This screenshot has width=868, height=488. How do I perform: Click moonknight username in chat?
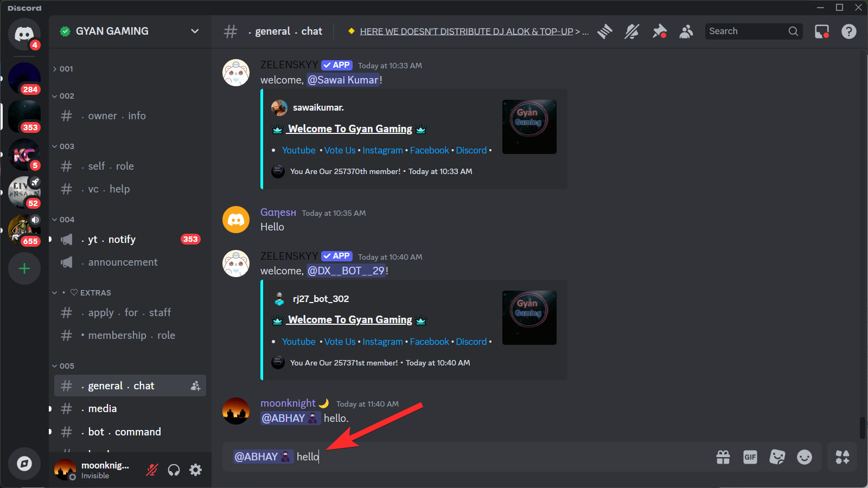pyautogui.click(x=288, y=403)
